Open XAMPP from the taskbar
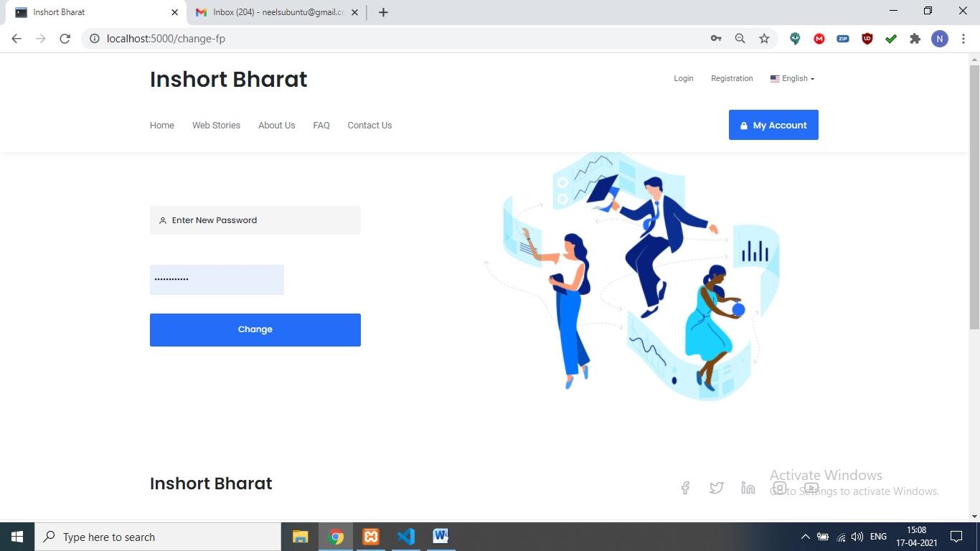 coord(371,537)
